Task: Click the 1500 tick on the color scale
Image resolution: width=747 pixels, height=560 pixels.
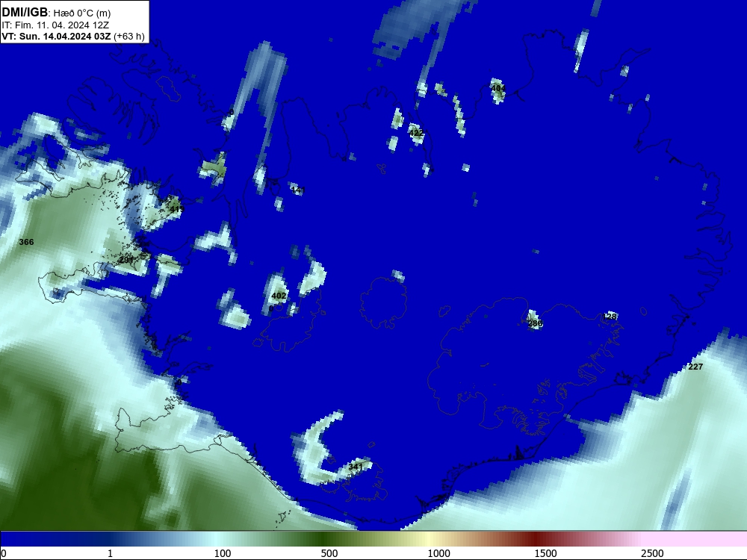Action: coord(545,553)
